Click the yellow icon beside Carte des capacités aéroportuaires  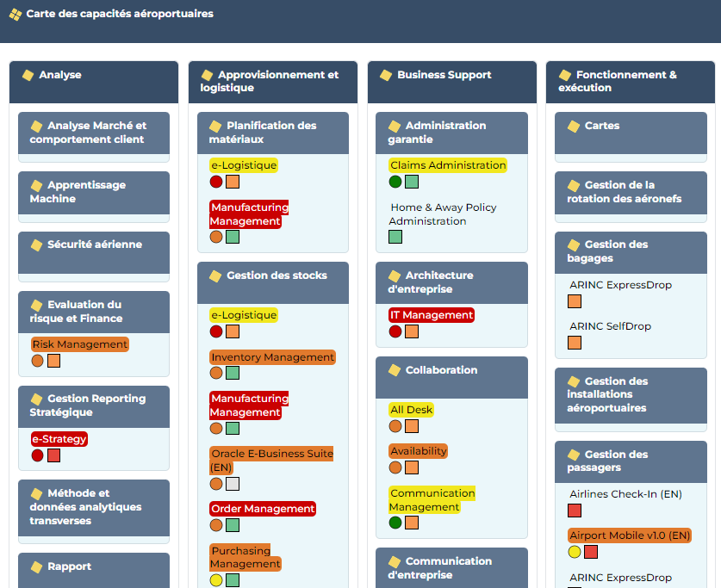click(16, 15)
